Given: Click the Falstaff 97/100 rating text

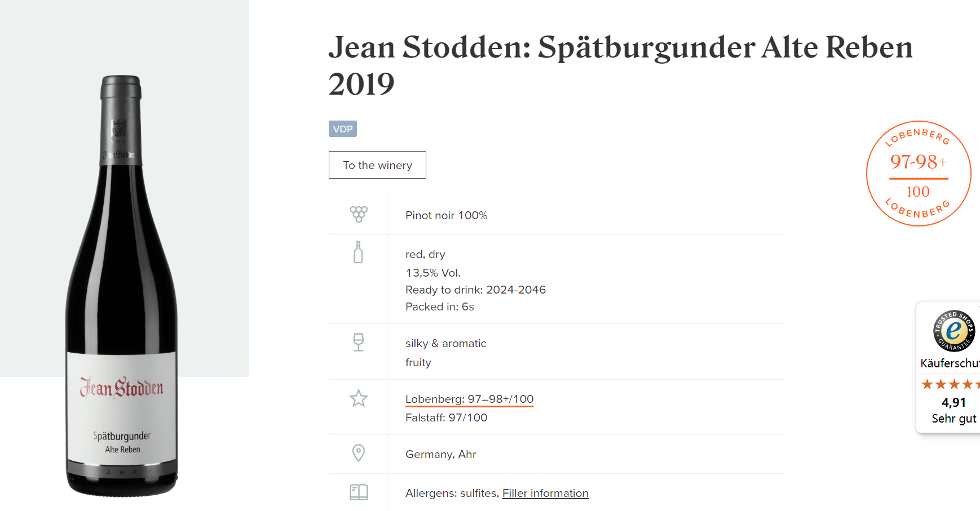Looking at the screenshot, I should pyautogui.click(x=446, y=417).
